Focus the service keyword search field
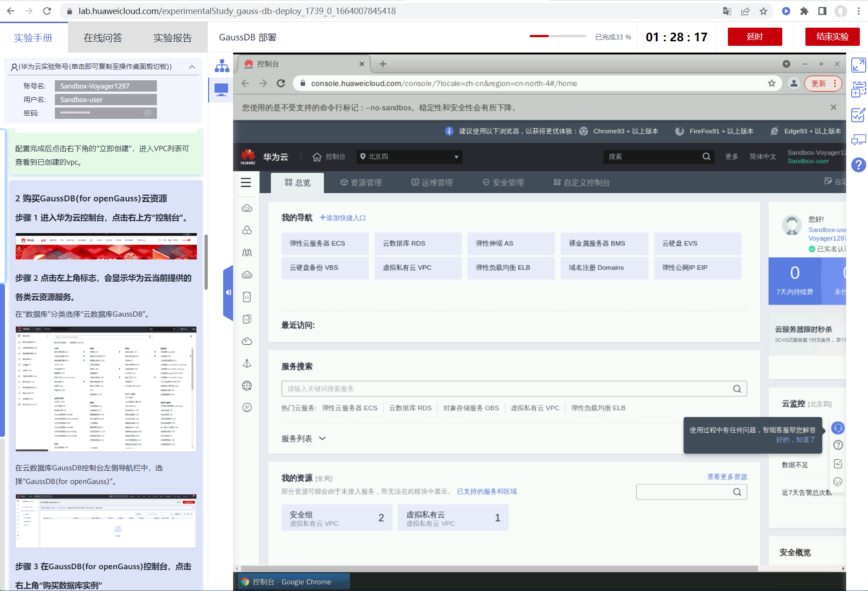This screenshot has width=868, height=591. [514, 389]
